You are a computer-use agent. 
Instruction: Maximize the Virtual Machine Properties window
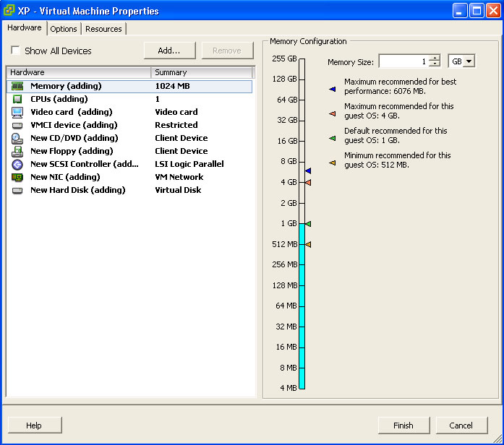coord(477,11)
